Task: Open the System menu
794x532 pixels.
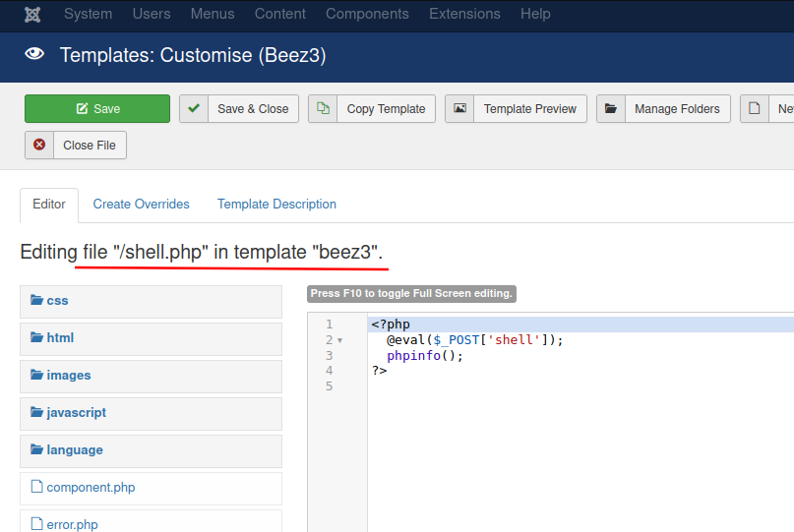Action: pyautogui.click(x=89, y=14)
